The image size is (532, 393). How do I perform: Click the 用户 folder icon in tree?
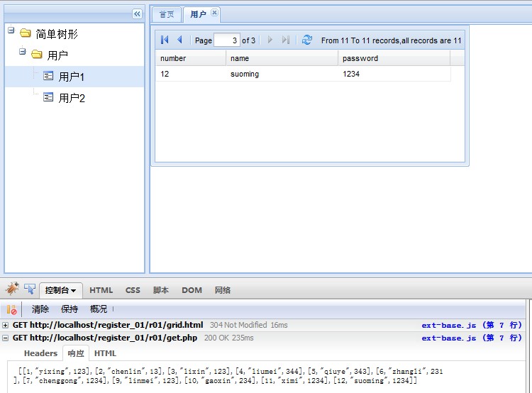(x=37, y=55)
